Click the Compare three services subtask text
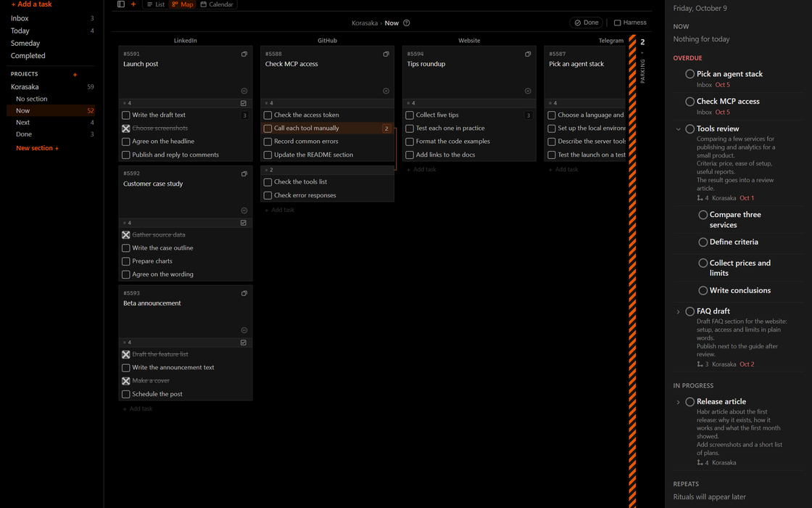 [x=735, y=220]
